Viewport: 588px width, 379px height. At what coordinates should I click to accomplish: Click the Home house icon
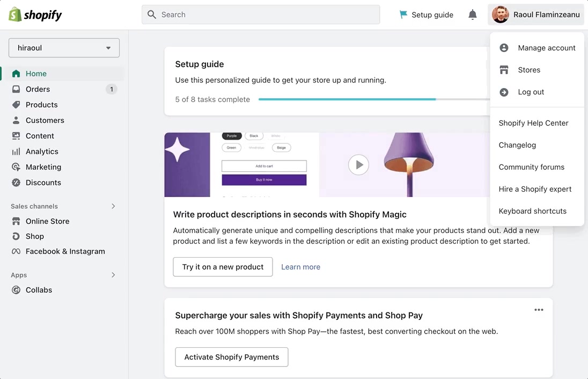tap(16, 74)
